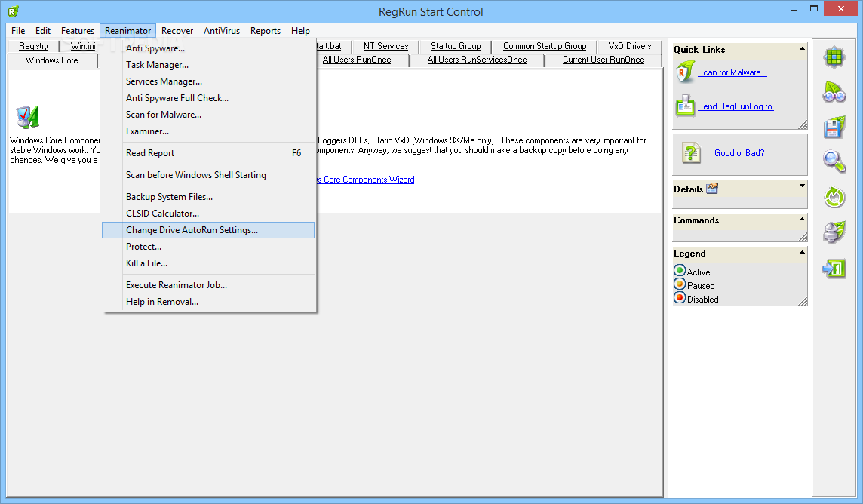Open CLSID Calculator... entry

(208, 214)
